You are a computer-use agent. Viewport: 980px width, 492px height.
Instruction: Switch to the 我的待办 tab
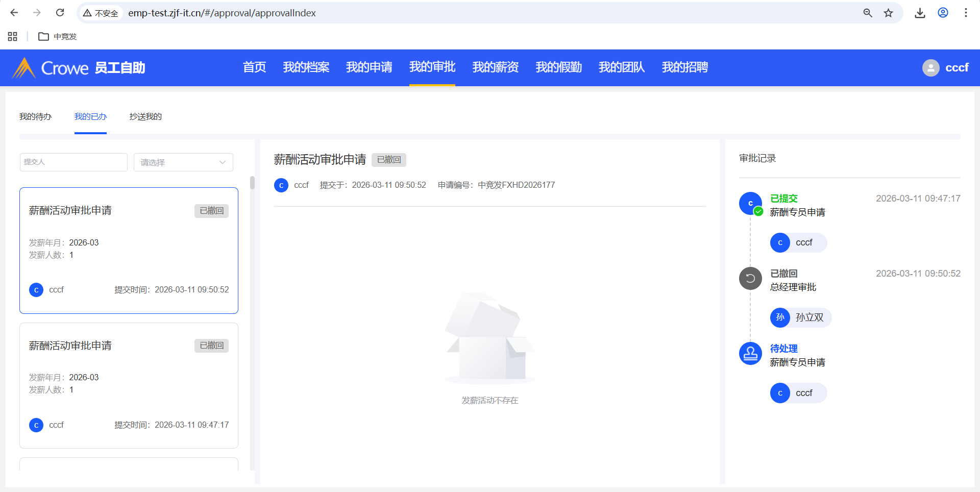(x=36, y=116)
